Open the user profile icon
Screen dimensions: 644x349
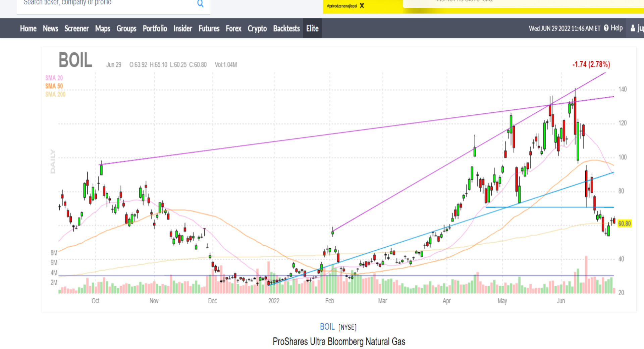tap(633, 28)
